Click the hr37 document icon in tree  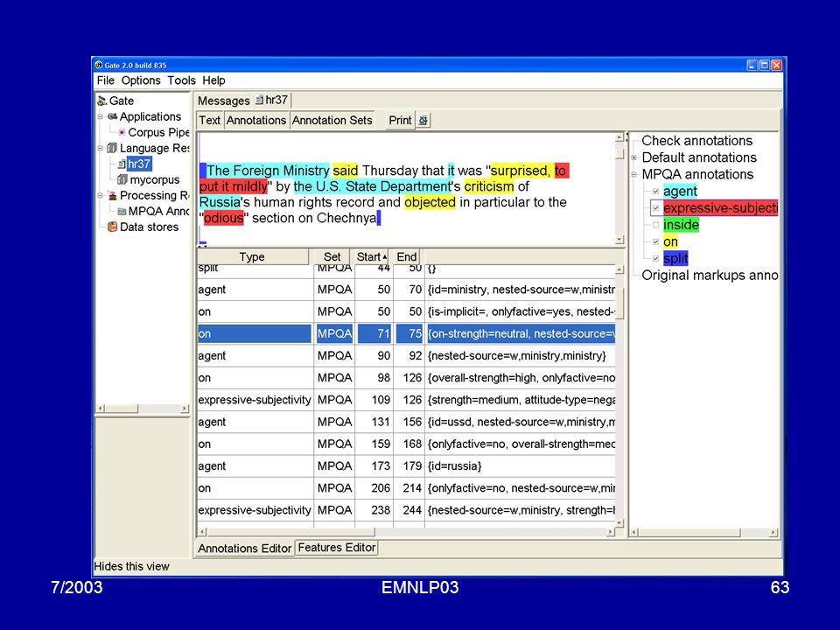click(x=122, y=164)
